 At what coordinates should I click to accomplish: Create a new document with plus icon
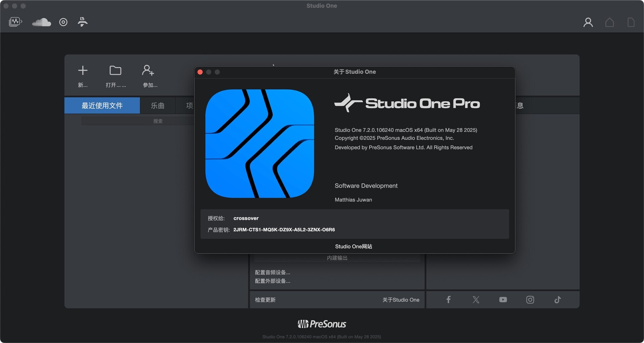pos(83,70)
